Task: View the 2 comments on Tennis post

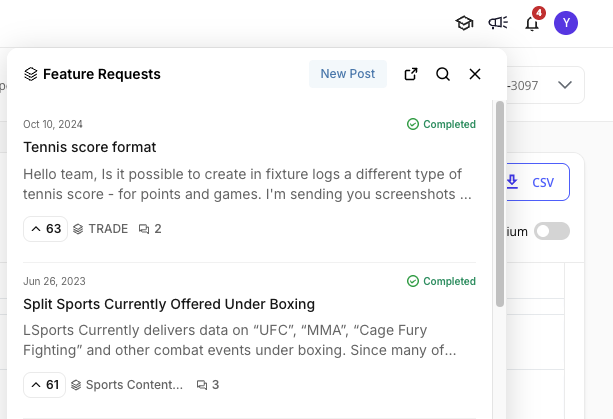Action: click(x=150, y=229)
